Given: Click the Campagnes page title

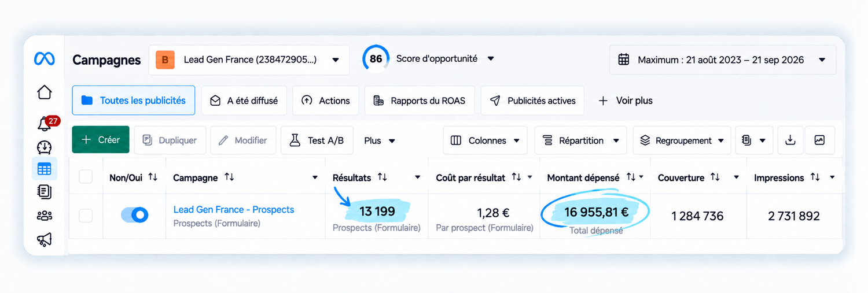Looking at the screenshot, I should pos(106,60).
